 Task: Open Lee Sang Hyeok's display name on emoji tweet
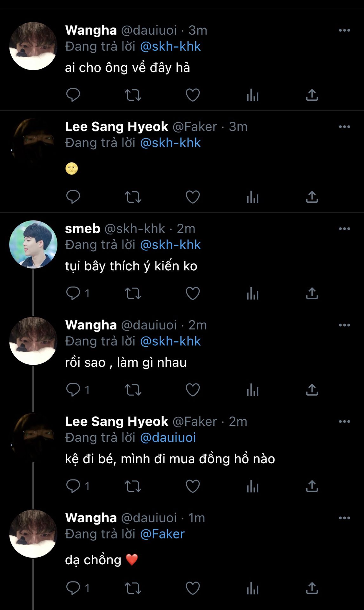click(116, 127)
